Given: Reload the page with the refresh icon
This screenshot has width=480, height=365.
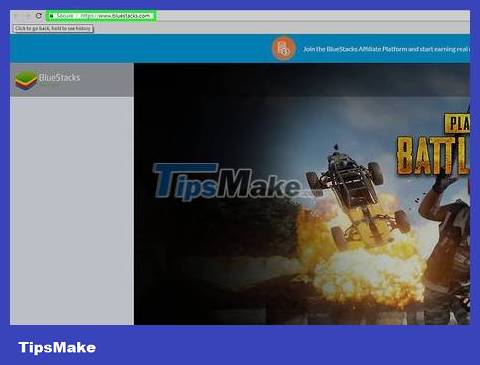Looking at the screenshot, I should tap(39, 15).
